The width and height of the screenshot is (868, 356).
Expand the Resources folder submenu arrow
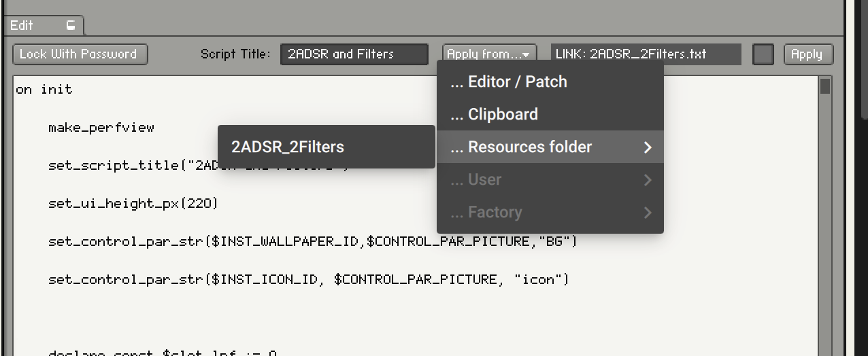click(x=648, y=147)
